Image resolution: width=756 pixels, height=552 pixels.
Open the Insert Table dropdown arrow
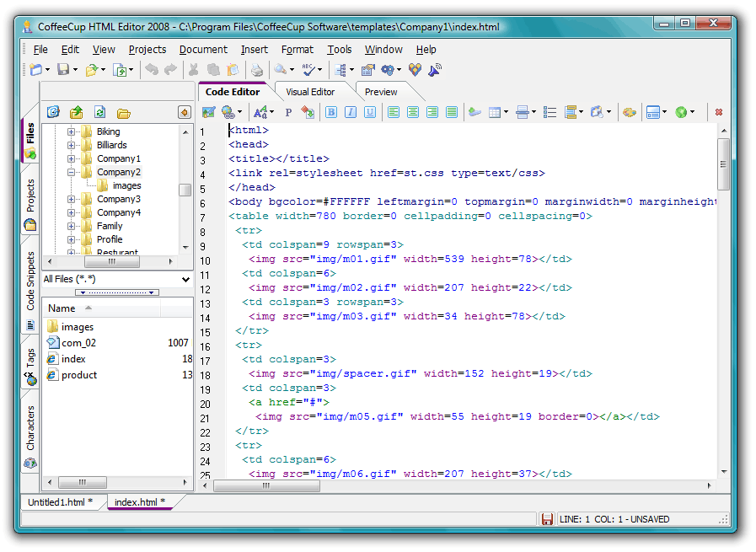(x=506, y=112)
